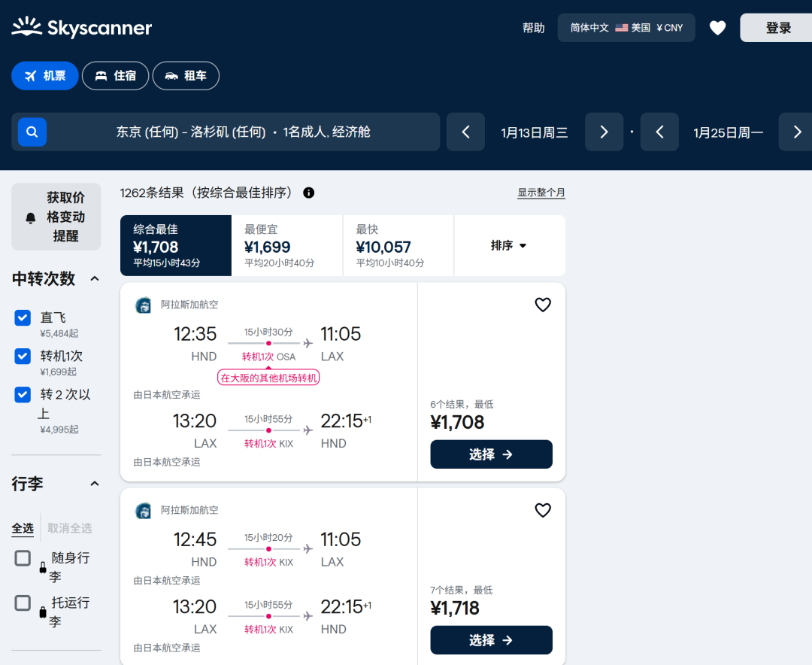The height and width of the screenshot is (665, 812).
Task: Click 选择 button for ¥1,708 flight
Action: coord(491,454)
